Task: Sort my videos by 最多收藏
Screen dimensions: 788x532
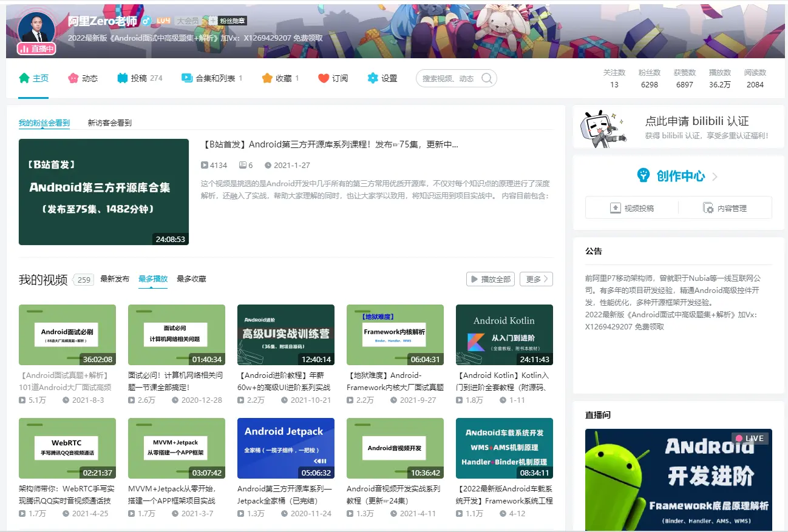Action: pyautogui.click(x=191, y=279)
